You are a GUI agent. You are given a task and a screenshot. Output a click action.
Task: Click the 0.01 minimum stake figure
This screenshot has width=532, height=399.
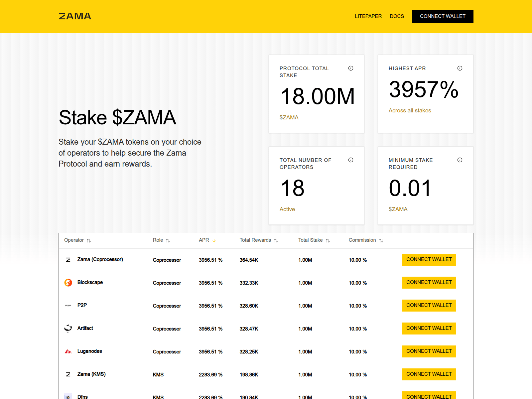click(410, 188)
